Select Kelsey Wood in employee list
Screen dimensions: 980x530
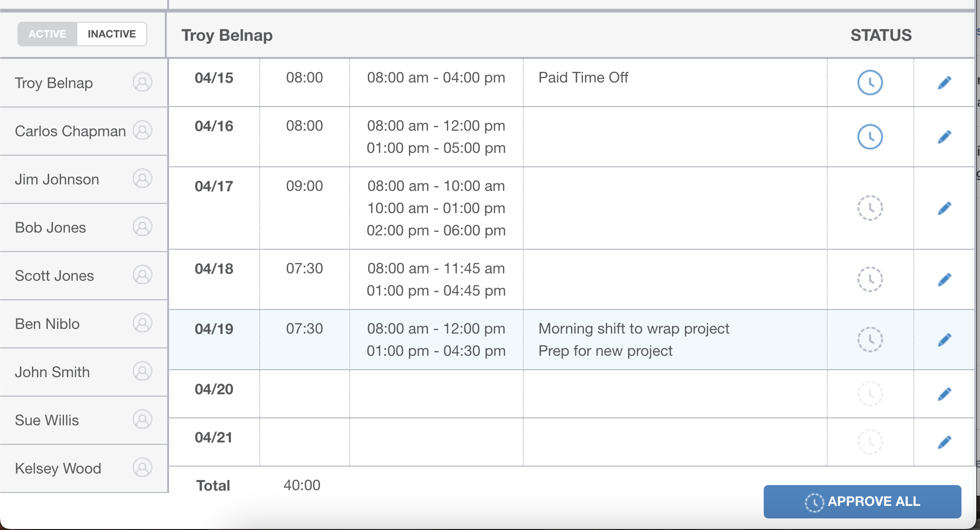click(83, 468)
